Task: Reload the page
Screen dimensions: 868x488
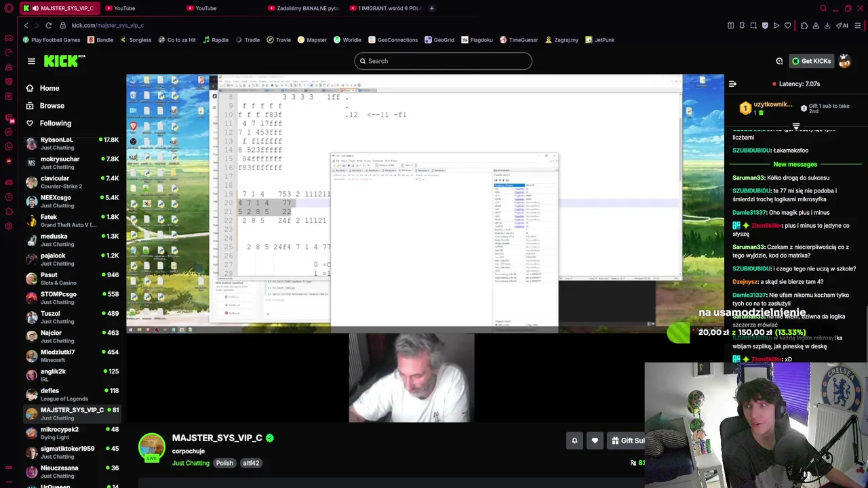Action: [48, 25]
